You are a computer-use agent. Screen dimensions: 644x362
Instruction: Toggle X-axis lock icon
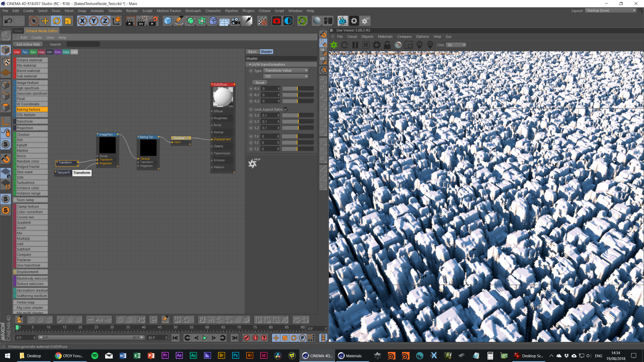tap(82, 21)
